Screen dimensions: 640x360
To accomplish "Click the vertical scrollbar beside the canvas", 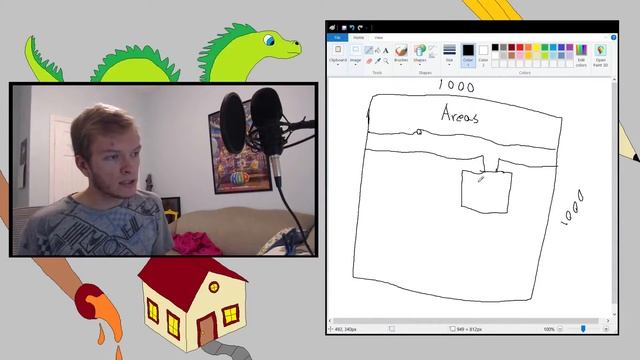I will tap(614, 192).
